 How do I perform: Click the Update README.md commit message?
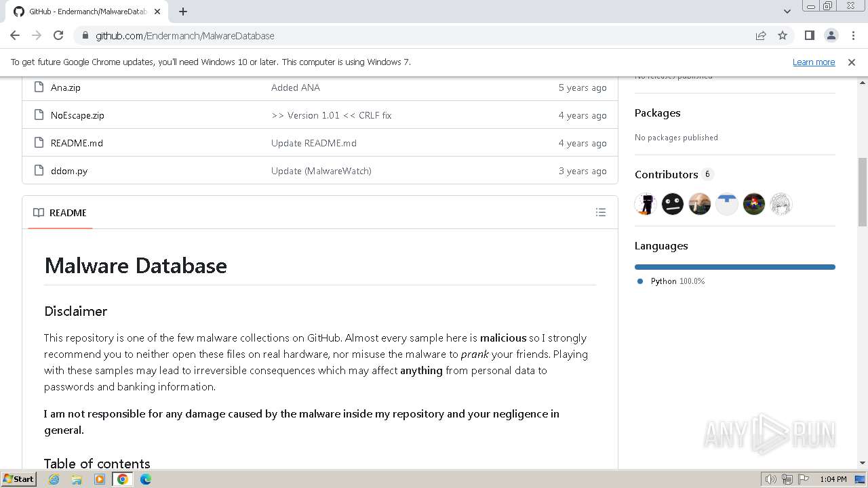click(x=313, y=143)
